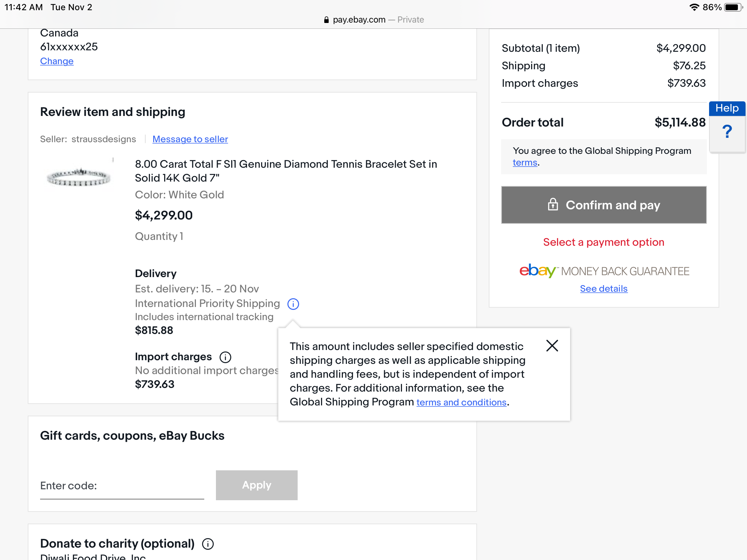Image resolution: width=747 pixels, height=560 pixels.
Task: Select a payment option
Action: coord(603,242)
